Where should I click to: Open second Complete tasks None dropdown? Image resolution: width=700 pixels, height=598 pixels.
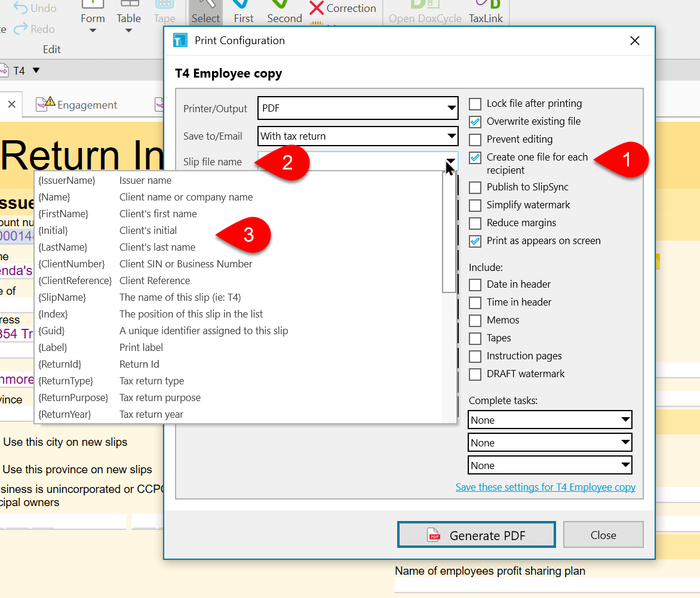click(x=550, y=442)
